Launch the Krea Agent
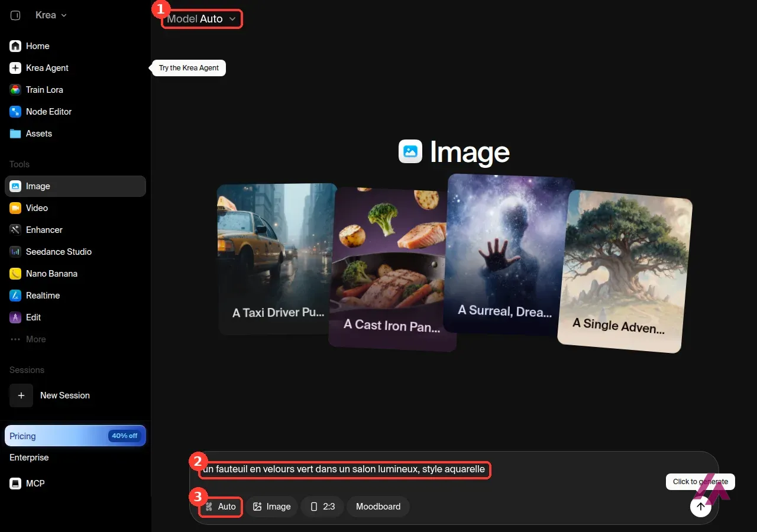Screen dimensions: 757x532 click(75, 68)
